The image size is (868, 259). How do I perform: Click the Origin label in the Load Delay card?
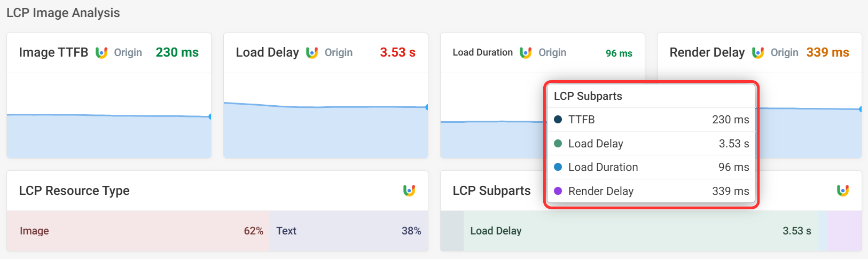tap(339, 52)
